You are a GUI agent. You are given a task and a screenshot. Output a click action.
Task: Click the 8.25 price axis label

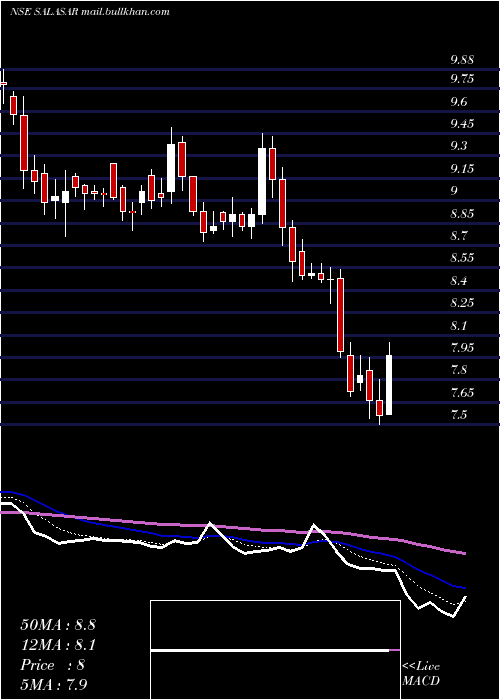pyautogui.click(x=462, y=303)
